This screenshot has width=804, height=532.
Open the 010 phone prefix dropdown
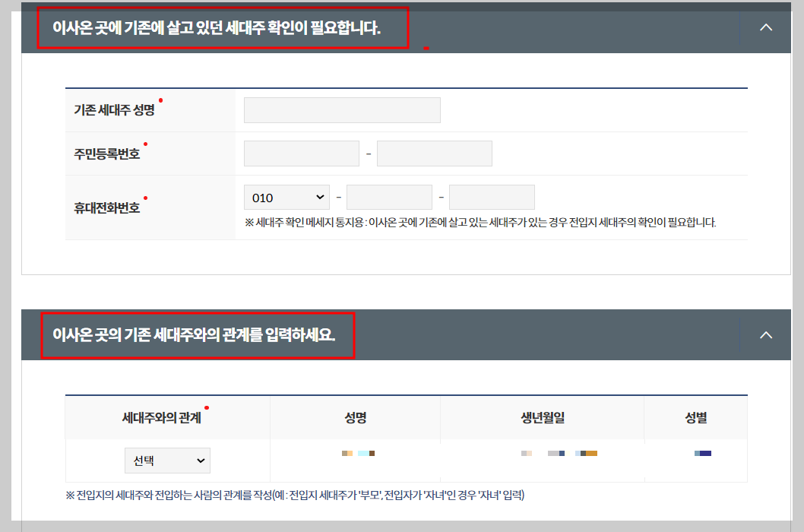pyautogui.click(x=286, y=196)
